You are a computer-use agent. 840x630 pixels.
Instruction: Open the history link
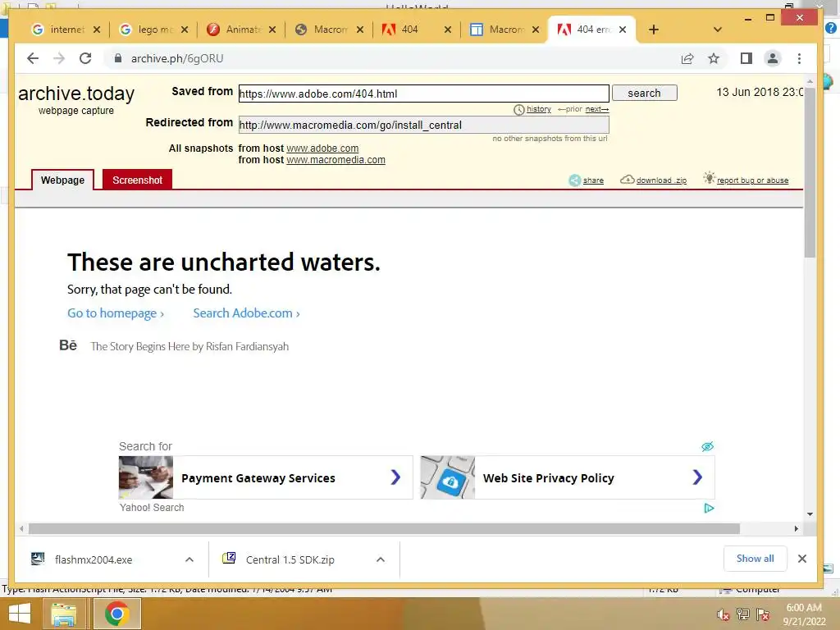[x=538, y=109]
